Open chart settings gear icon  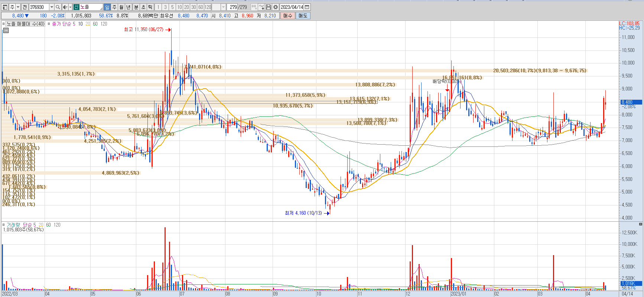(x=276, y=7)
